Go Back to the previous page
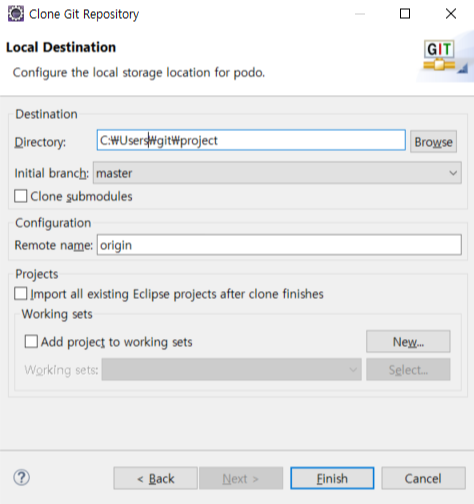 tap(155, 478)
